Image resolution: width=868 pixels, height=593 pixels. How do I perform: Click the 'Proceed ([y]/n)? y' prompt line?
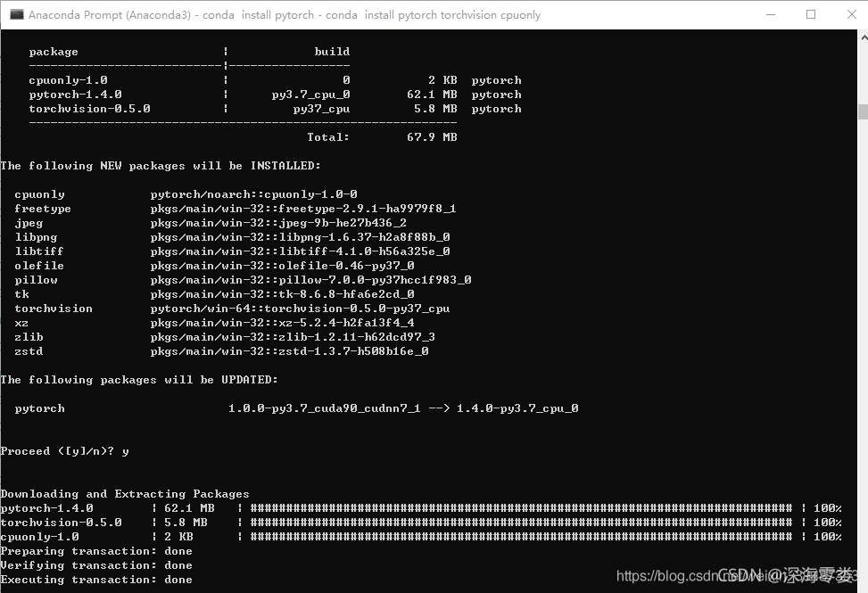[65, 451]
